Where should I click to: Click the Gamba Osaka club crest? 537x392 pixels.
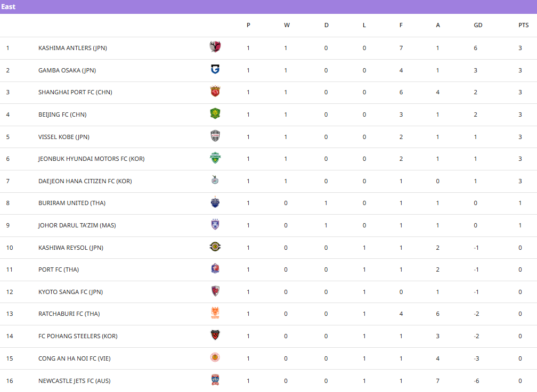215,69
